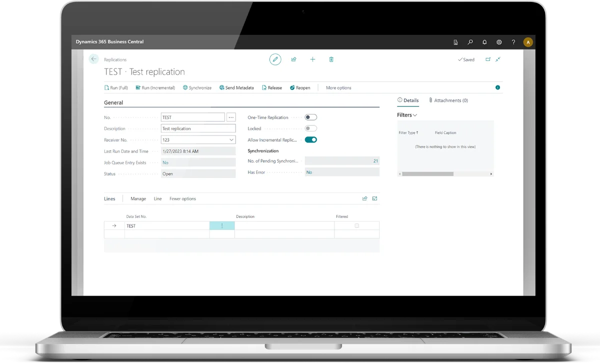This screenshot has width=600, height=364.
Task: Go back using the back arrow
Action: 93,59
